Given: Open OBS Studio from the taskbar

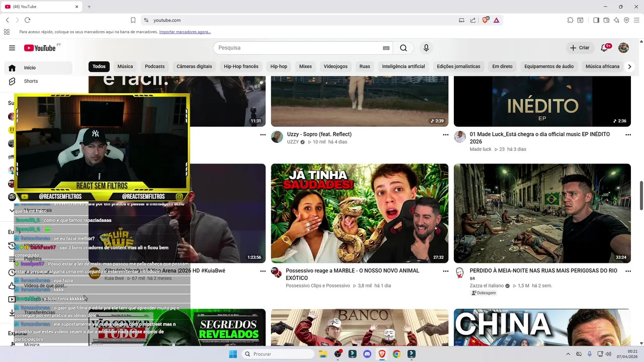Looking at the screenshot, I should [x=338, y=354].
